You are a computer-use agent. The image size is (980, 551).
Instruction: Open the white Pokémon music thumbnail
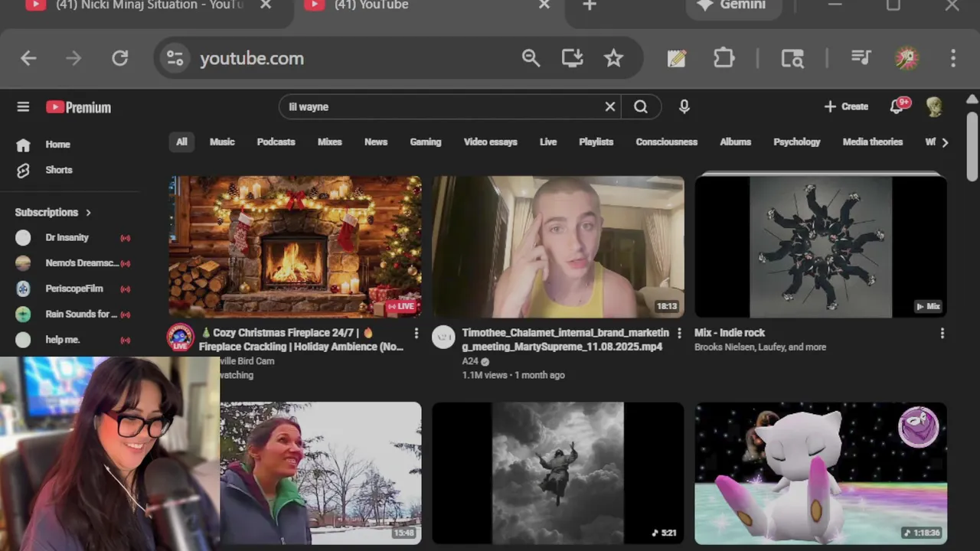click(x=821, y=473)
